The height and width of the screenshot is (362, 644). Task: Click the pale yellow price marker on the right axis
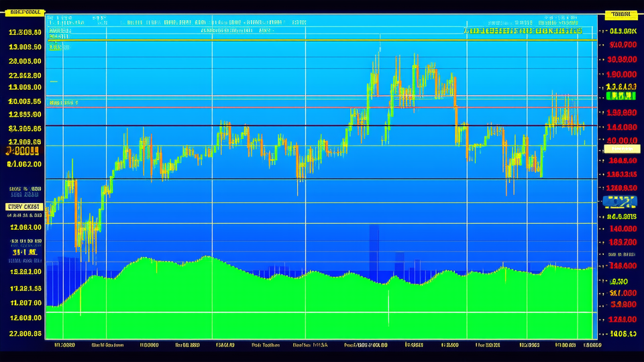click(622, 149)
